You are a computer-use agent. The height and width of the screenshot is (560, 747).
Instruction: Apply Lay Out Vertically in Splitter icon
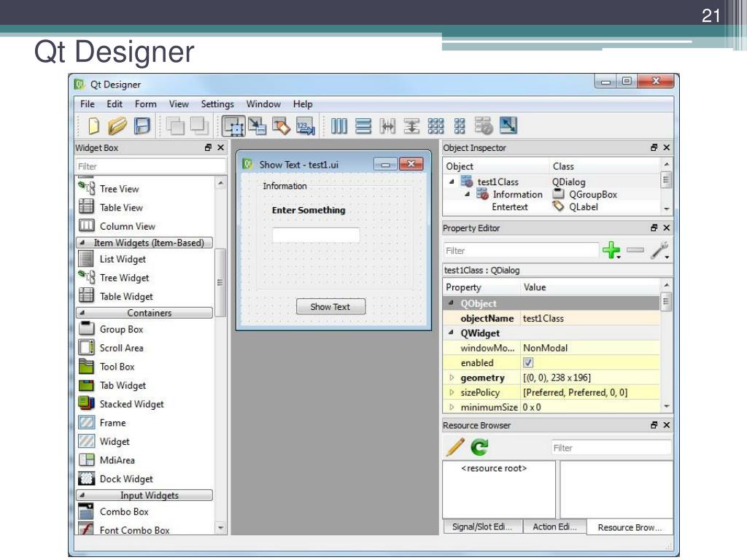411,126
